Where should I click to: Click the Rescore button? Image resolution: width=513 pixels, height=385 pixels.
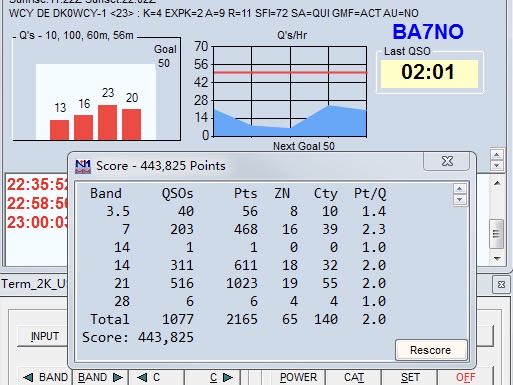(431, 350)
